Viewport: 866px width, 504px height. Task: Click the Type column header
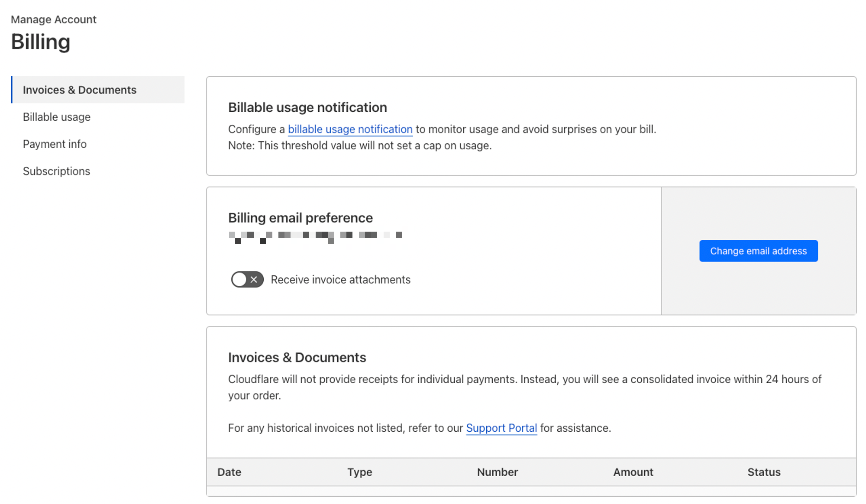pyautogui.click(x=359, y=472)
